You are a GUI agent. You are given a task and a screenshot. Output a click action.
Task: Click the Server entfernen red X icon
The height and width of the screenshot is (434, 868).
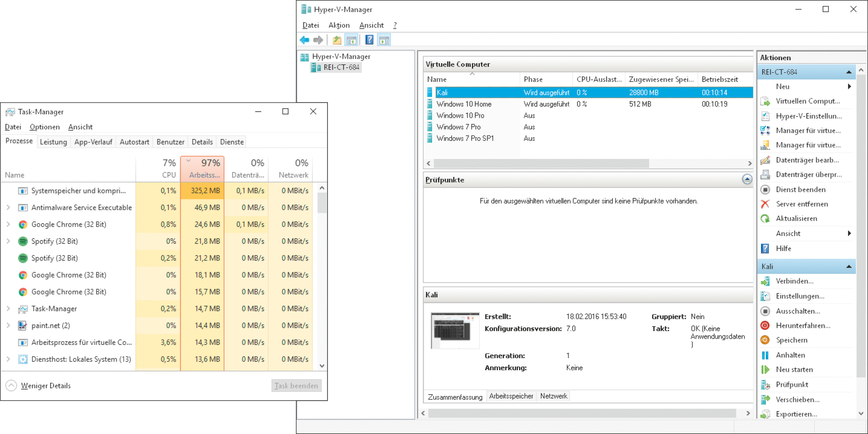(x=765, y=204)
